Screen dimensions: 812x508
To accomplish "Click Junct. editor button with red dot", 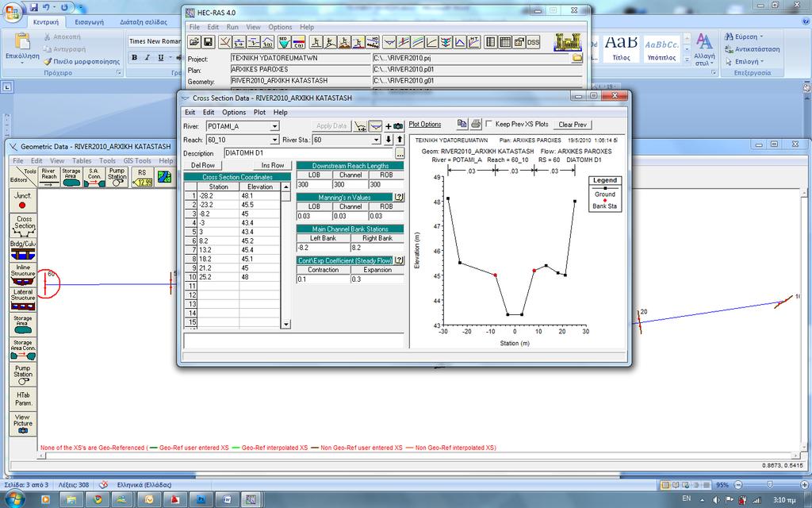I will pos(23,201).
